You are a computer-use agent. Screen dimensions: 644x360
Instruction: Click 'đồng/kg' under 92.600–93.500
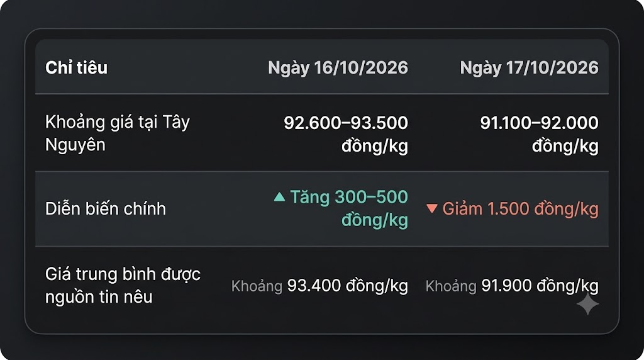(375, 146)
